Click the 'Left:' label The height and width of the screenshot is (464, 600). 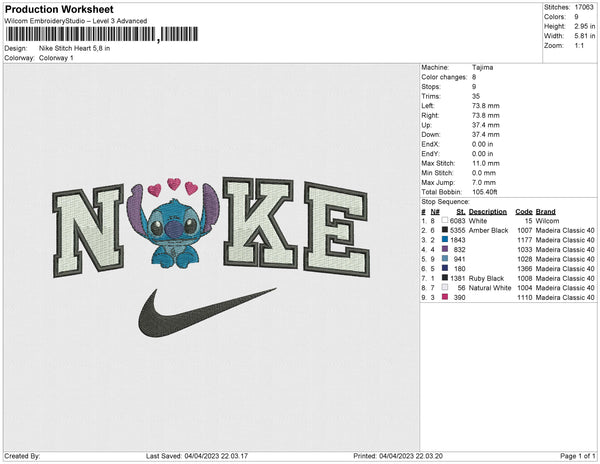tap(427, 106)
